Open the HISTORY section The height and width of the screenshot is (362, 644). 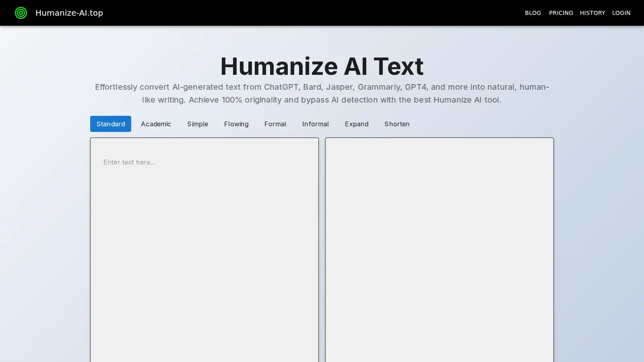(x=592, y=12)
